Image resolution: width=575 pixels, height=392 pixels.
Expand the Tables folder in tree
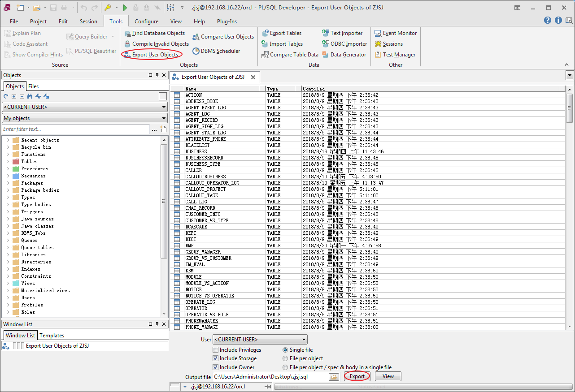[8, 162]
